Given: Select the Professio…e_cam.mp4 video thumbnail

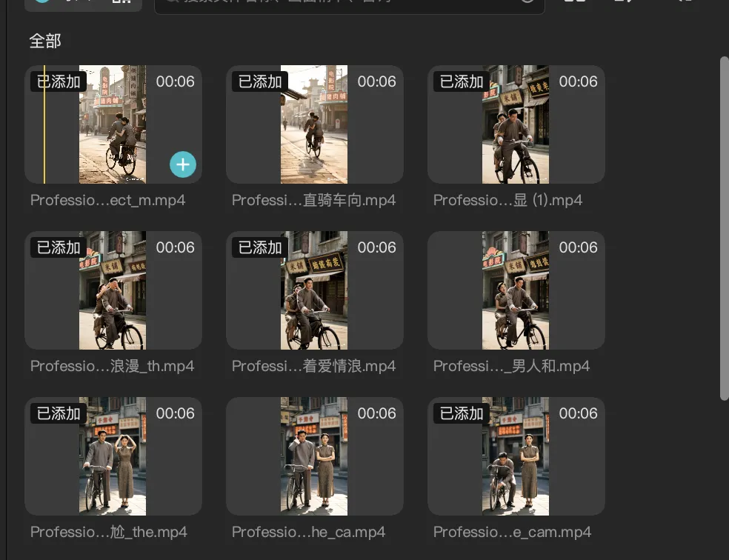Looking at the screenshot, I should click(516, 456).
